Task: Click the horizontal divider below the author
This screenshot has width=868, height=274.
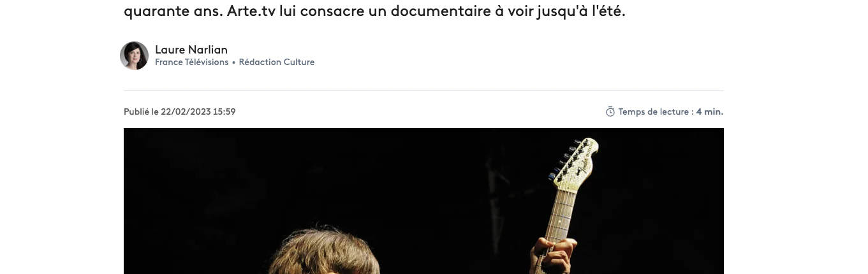Action: [x=423, y=90]
